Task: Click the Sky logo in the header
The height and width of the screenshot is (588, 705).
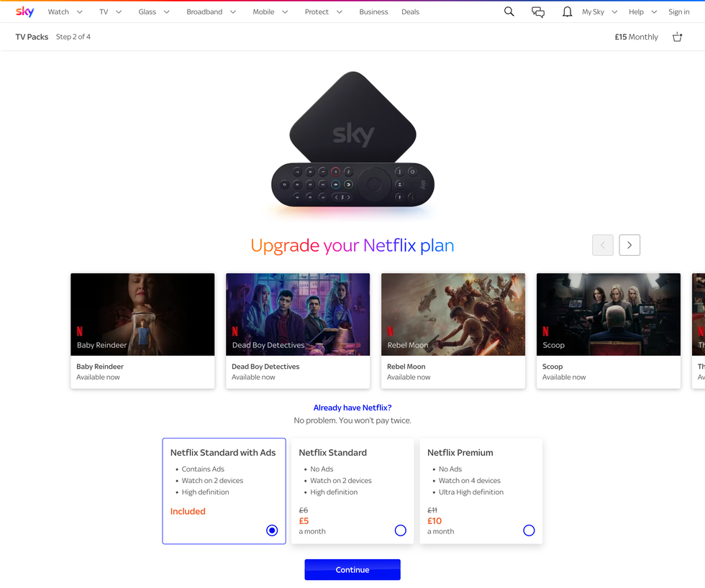Action: point(25,12)
